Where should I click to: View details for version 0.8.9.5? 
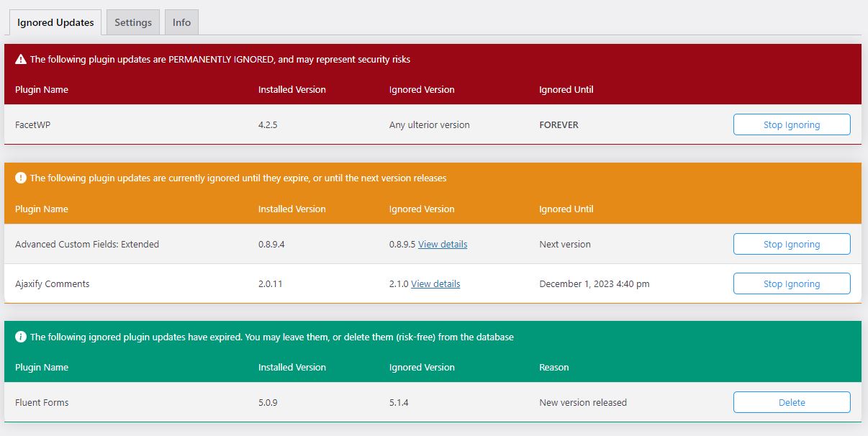tap(443, 244)
